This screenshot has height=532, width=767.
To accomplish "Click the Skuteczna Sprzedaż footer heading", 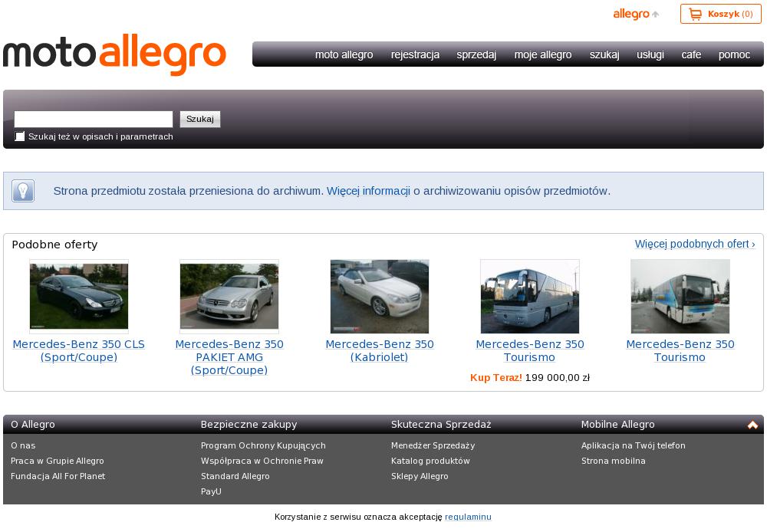I will [x=441, y=425].
